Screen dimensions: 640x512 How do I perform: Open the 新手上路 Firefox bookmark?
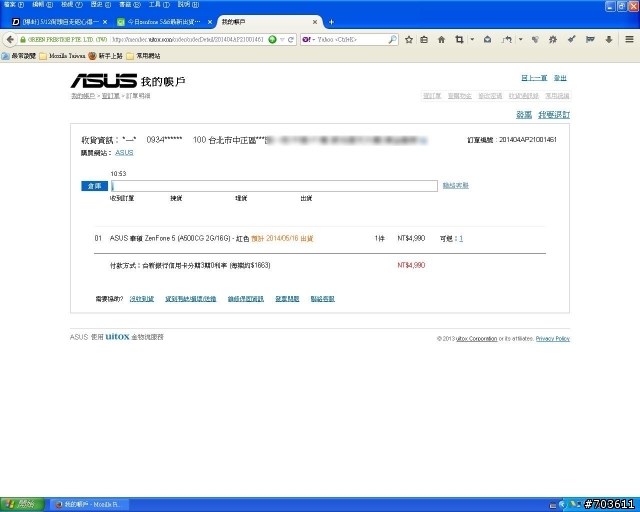[x=106, y=56]
